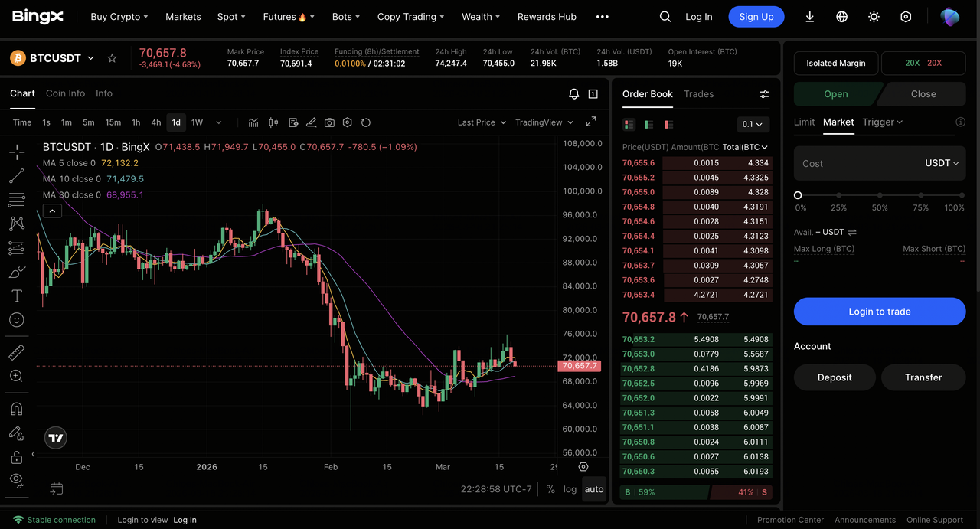Select the Limit order tab
The height and width of the screenshot is (529, 980).
point(804,122)
